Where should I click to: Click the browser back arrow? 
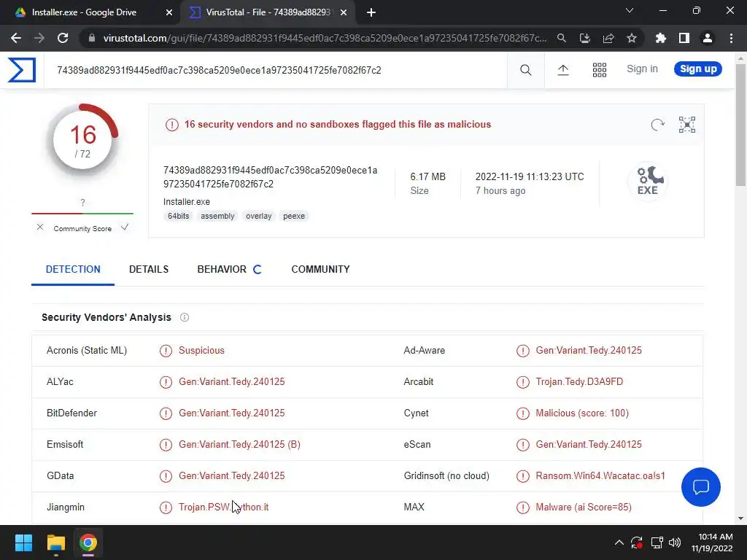coord(16,38)
